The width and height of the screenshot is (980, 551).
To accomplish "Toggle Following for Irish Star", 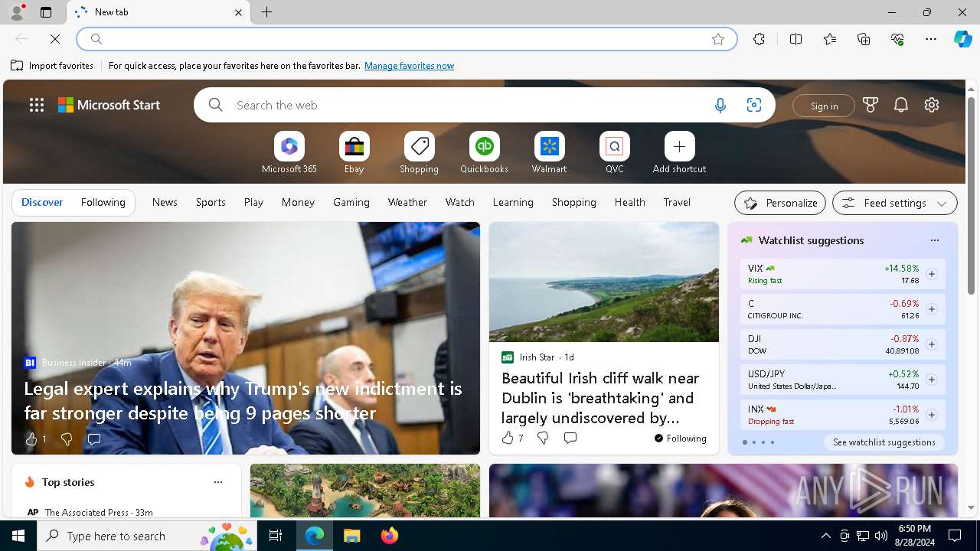I will click(680, 439).
